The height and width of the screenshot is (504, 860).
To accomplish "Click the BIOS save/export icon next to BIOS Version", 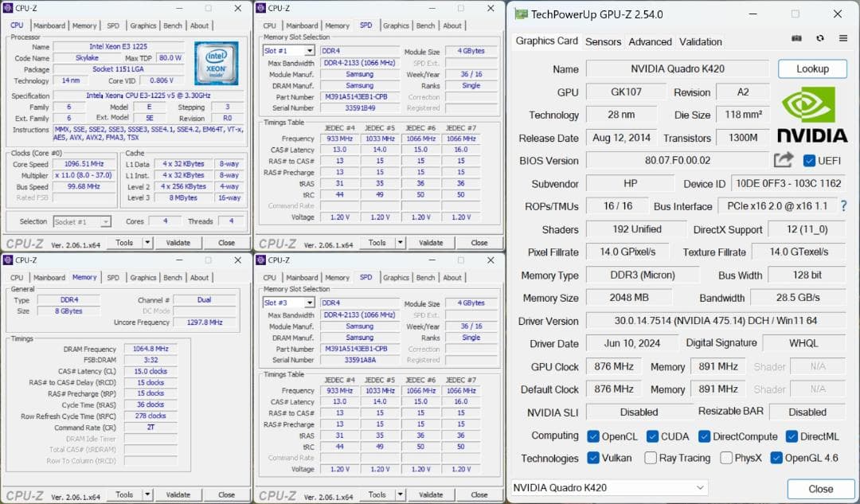I will tap(784, 160).
